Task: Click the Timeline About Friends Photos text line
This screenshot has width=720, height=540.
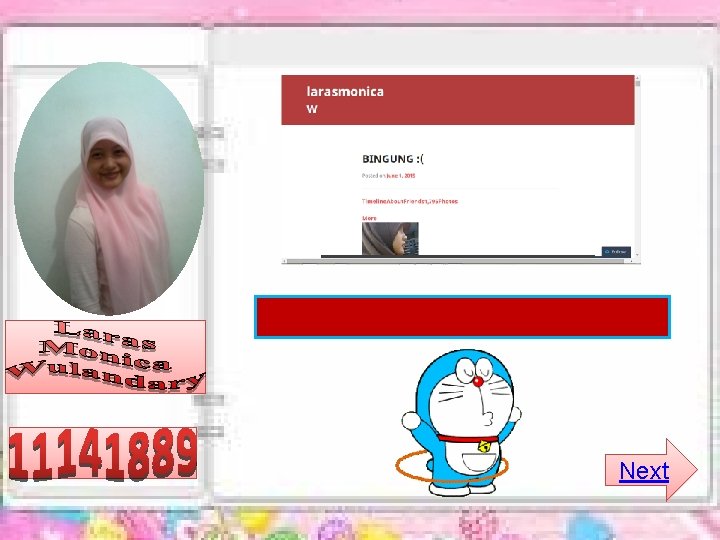Action: [x=410, y=201]
